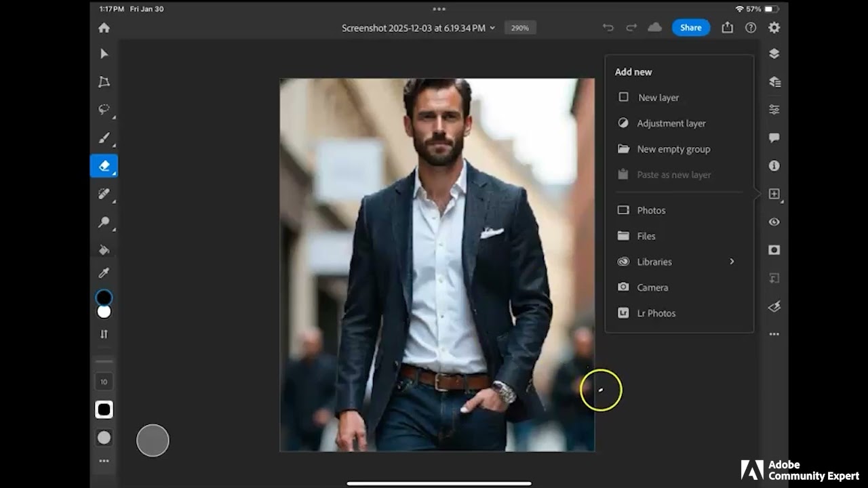Screen dimensions: 868x488
Task: Close the Add new plus button menu
Action: (x=774, y=194)
